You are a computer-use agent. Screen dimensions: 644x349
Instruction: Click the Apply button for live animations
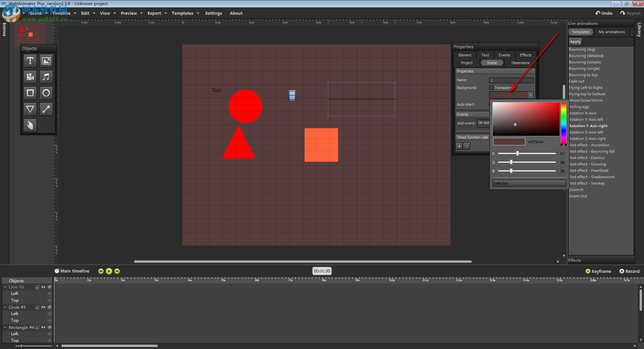[575, 41]
